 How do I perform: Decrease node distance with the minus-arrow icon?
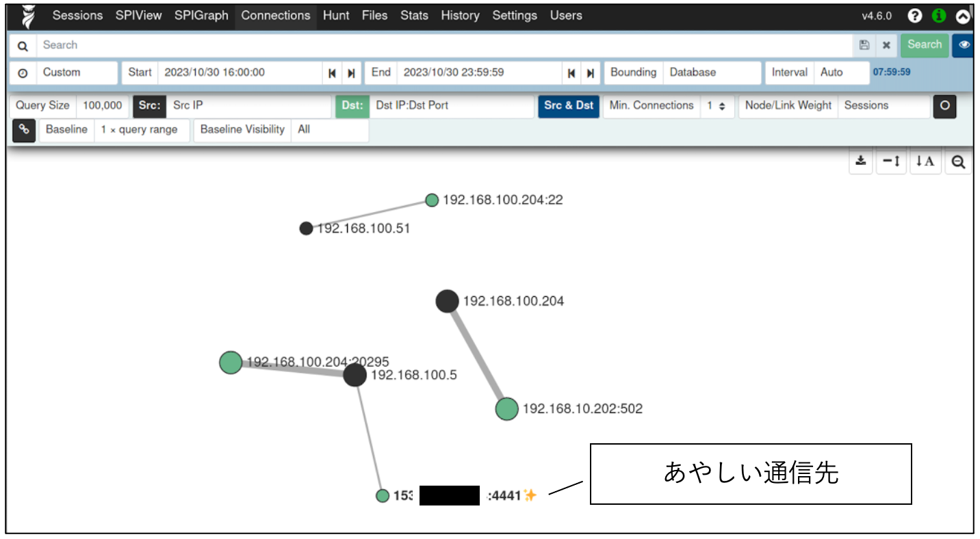pyautogui.click(x=891, y=161)
